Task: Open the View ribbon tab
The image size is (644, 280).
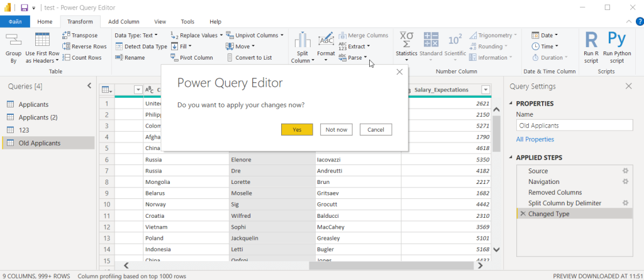Action: (160, 21)
